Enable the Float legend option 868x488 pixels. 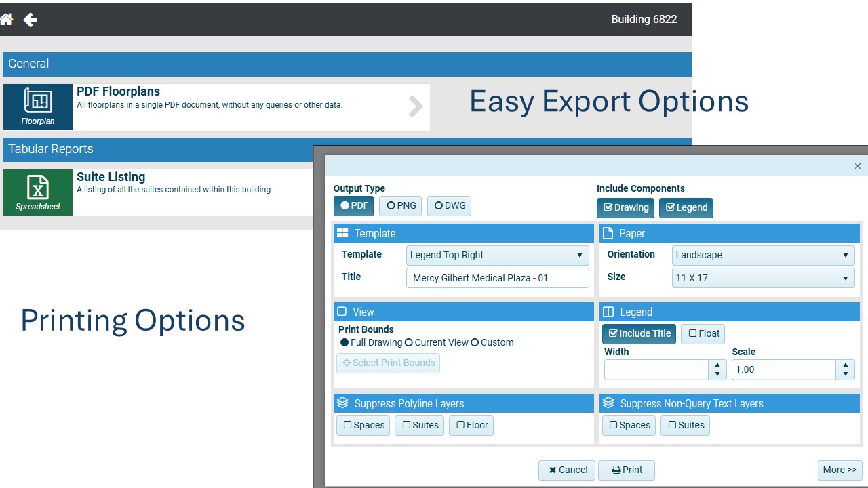(703, 334)
